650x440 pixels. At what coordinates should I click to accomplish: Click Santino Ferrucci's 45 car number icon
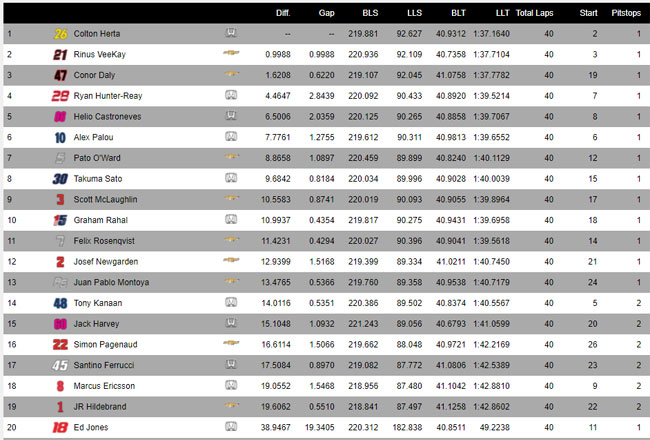point(60,365)
